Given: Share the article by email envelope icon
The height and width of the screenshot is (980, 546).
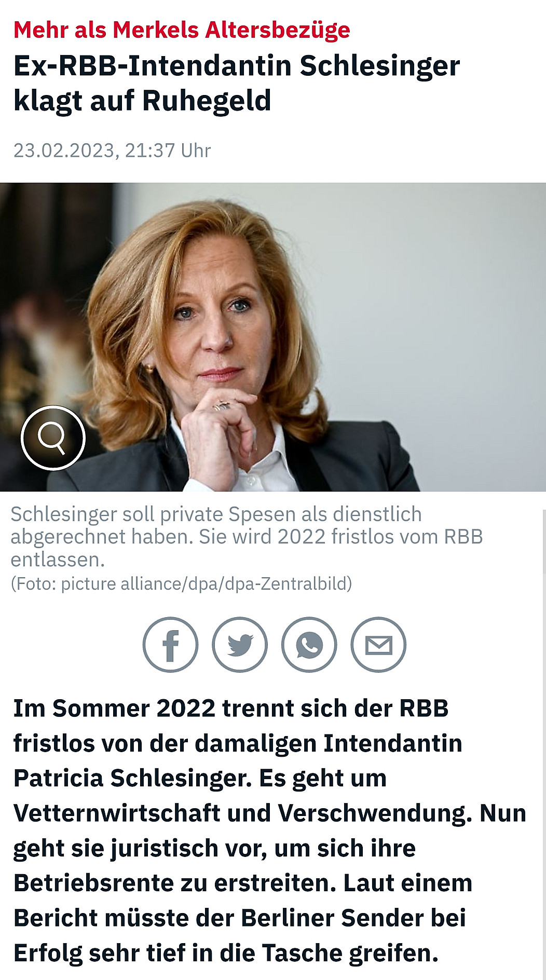Looking at the screenshot, I should coord(379,645).
